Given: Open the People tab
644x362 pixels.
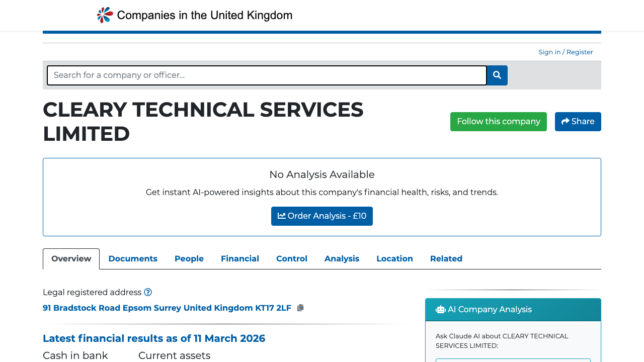Looking at the screenshot, I should pos(189,258).
